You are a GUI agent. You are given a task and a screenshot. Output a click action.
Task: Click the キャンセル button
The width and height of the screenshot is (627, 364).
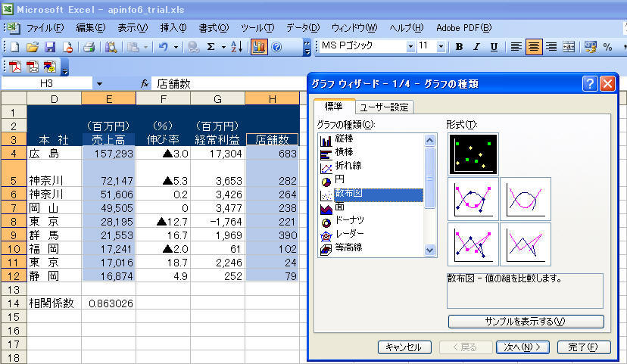click(x=403, y=347)
